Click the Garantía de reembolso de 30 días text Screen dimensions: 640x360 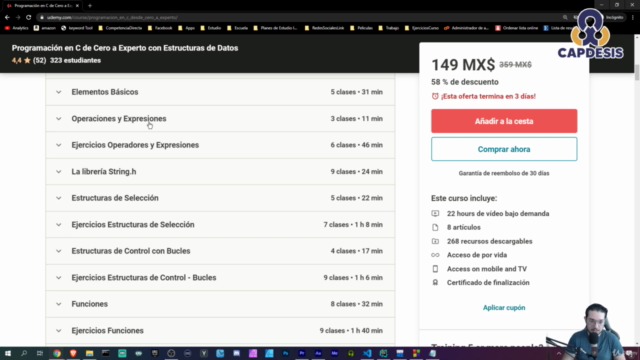(504, 173)
